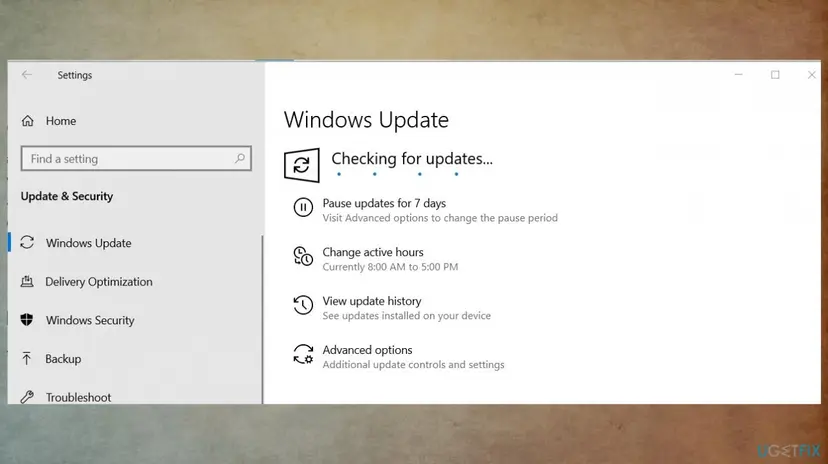The height and width of the screenshot is (464, 828).
Task: Open Advanced options link
Action: pyautogui.click(x=368, y=350)
